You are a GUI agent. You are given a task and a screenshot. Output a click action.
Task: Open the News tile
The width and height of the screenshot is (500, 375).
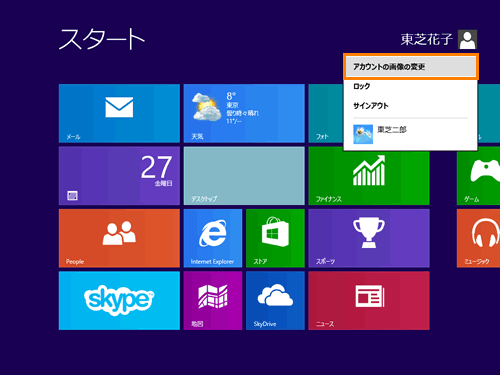point(369,300)
